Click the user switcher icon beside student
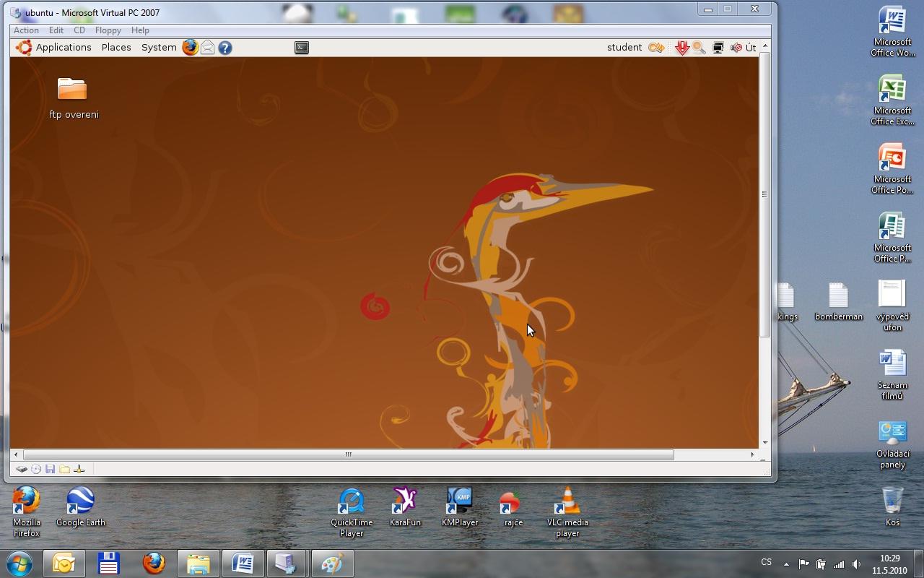The width and height of the screenshot is (924, 578). click(x=656, y=48)
